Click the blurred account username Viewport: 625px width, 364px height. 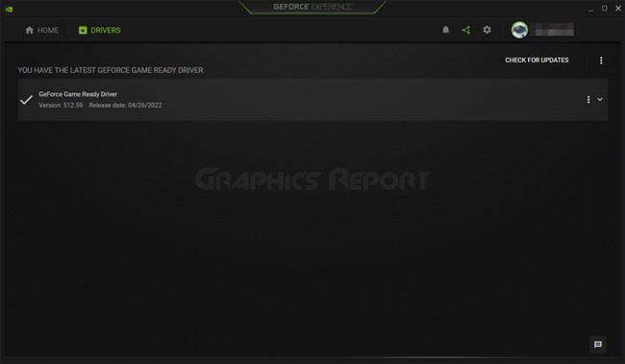point(554,30)
